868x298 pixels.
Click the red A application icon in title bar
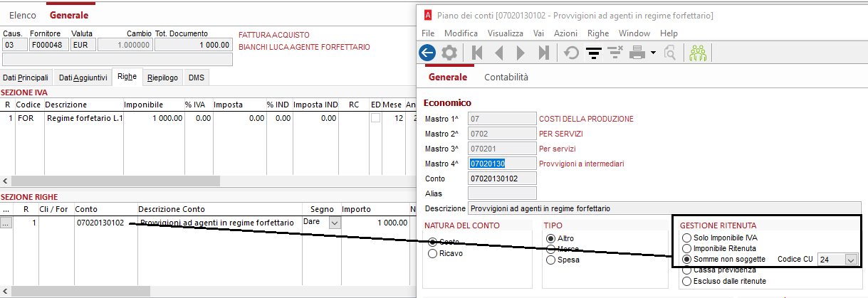tap(427, 15)
